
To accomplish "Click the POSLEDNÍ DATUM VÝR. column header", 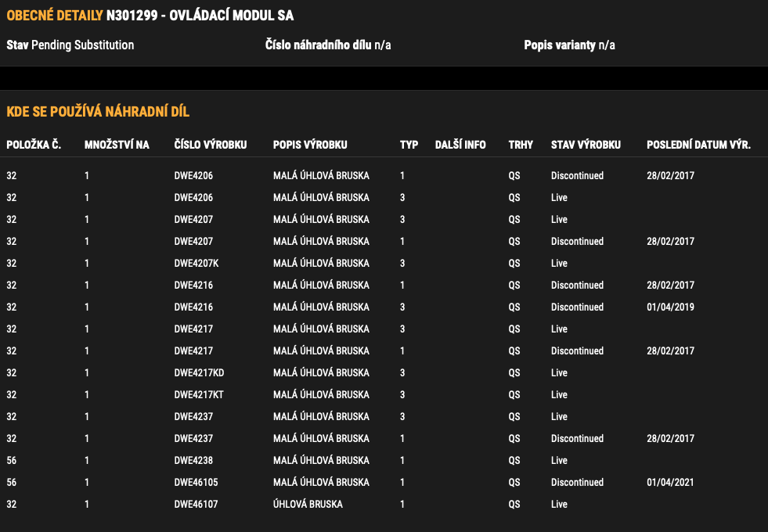I will pyautogui.click(x=698, y=145).
